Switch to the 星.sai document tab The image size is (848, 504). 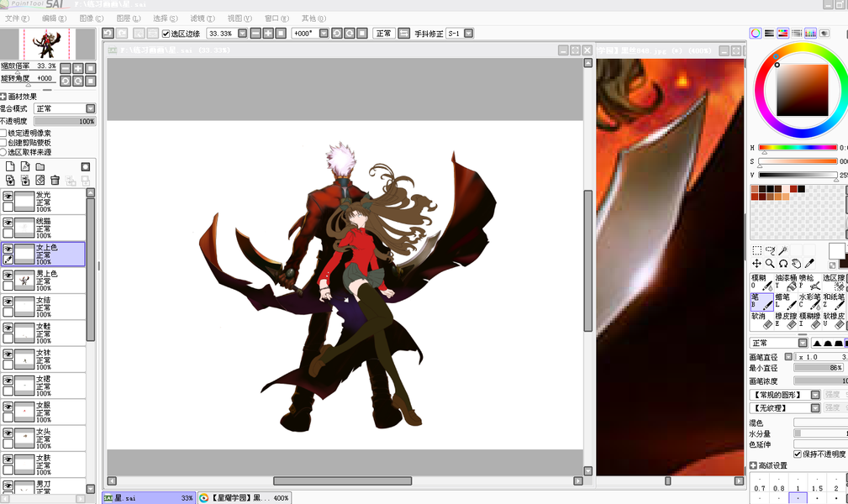[x=149, y=498]
